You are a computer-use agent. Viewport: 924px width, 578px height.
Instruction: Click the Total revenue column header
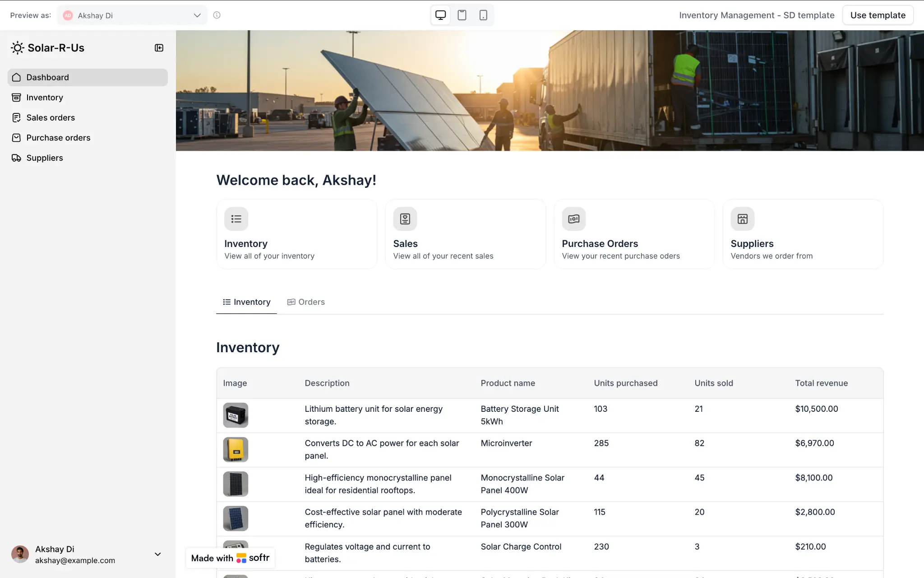[x=822, y=383]
